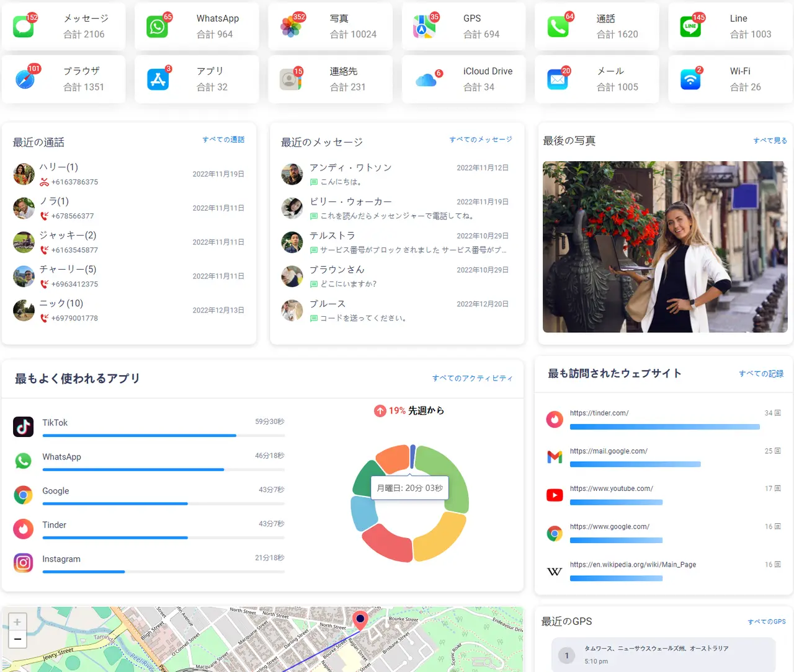Viewport: 794px width, 672px height.
Task: Zoom in the map with plus button
Action: coord(17,622)
